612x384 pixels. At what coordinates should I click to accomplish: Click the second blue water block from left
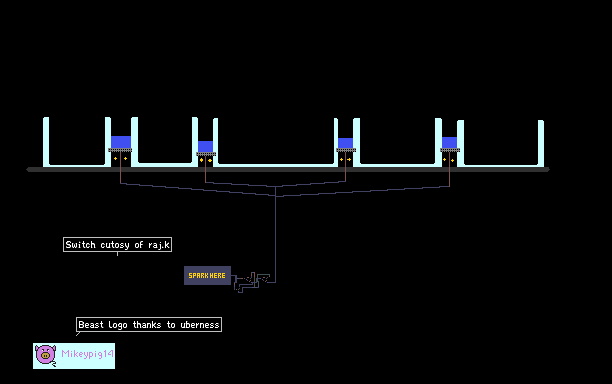tap(206, 146)
